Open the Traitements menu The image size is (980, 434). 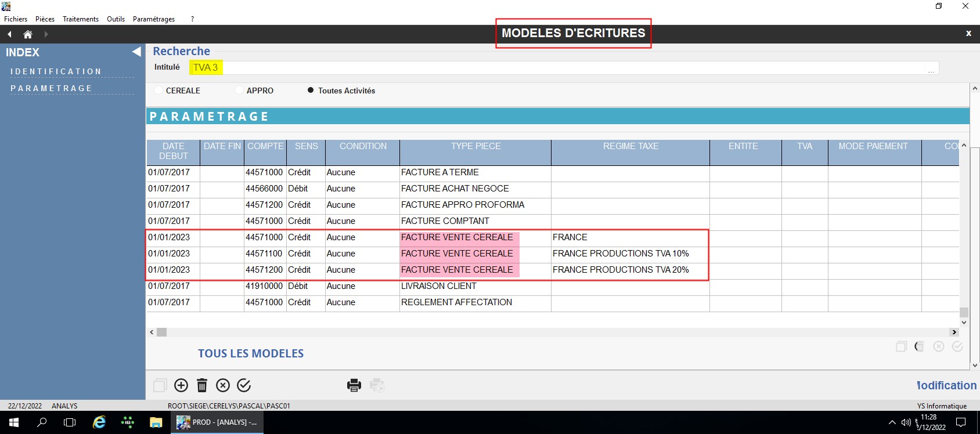81,19
